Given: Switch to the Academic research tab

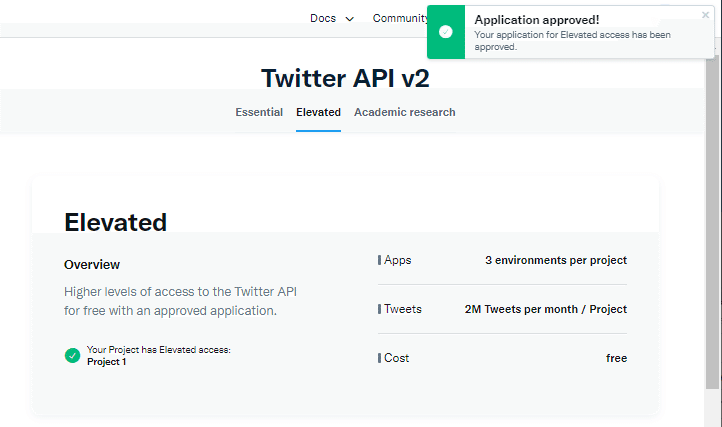Looking at the screenshot, I should point(404,112).
